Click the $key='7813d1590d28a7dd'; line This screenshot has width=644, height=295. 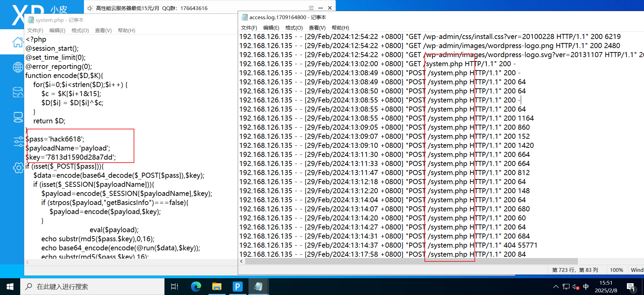pos(71,157)
